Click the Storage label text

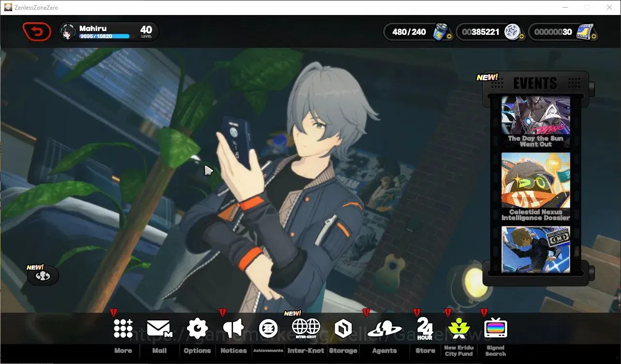click(343, 350)
